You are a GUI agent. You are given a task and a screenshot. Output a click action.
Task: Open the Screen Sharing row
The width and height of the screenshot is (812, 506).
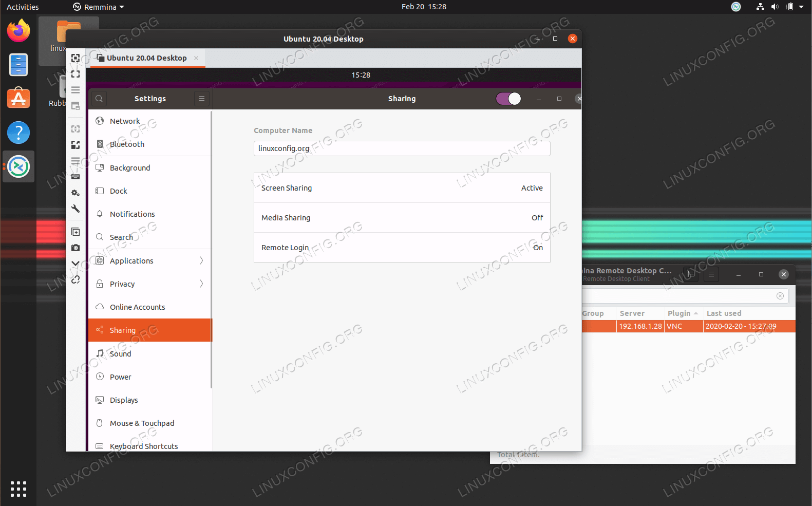click(x=402, y=188)
